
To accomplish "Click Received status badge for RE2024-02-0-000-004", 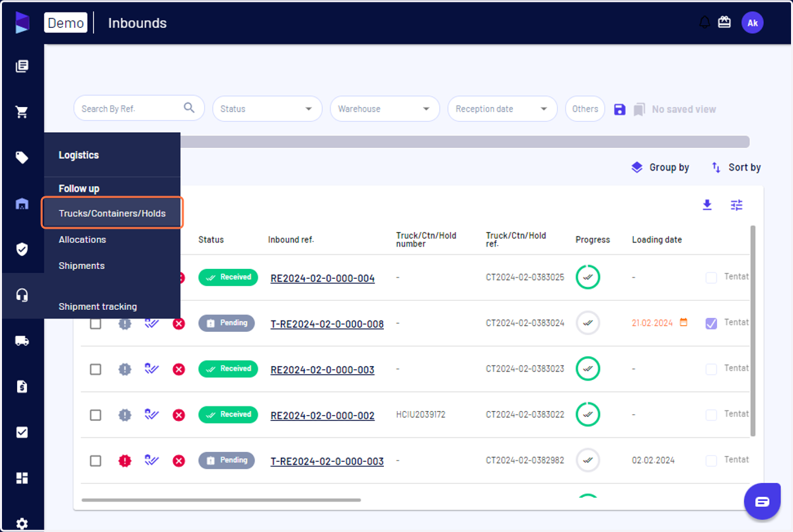I will click(228, 277).
